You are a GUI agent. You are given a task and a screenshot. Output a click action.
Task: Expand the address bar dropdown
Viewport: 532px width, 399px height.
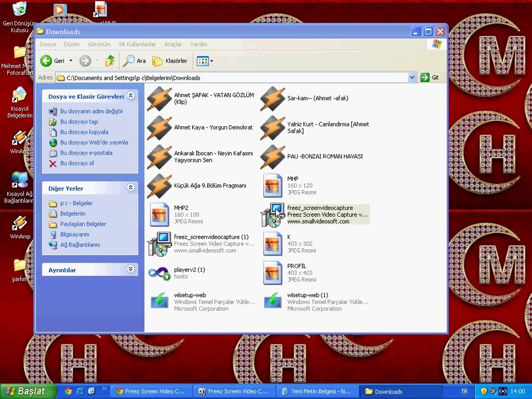coord(412,78)
